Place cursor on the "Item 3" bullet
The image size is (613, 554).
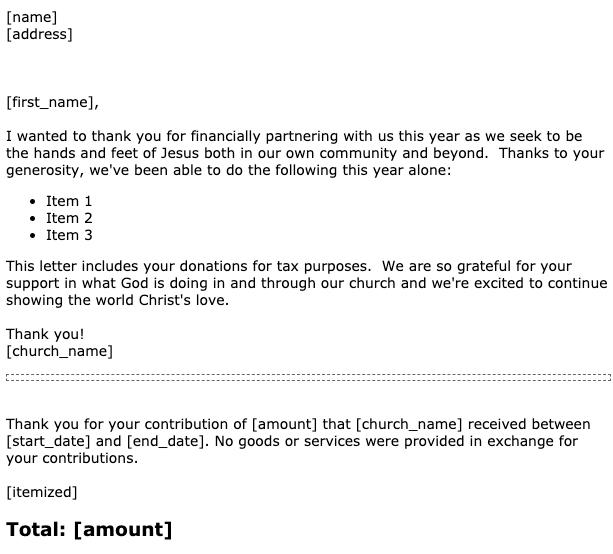[69, 235]
